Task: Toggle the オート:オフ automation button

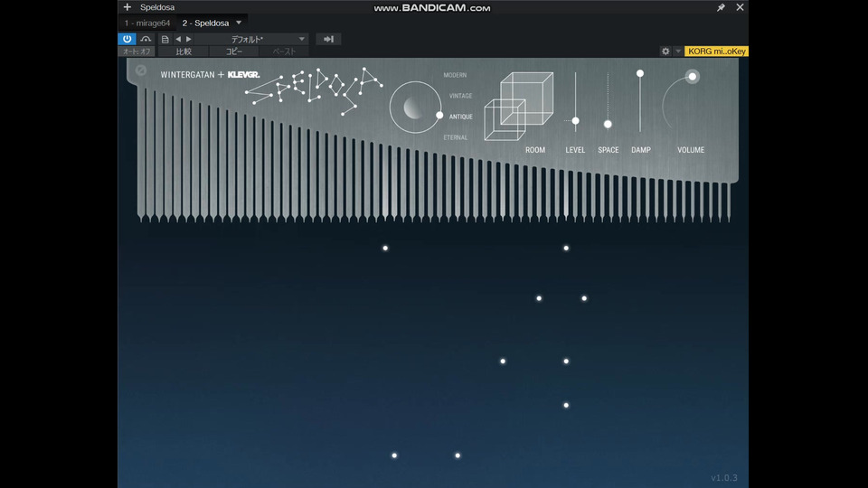Action: point(137,52)
